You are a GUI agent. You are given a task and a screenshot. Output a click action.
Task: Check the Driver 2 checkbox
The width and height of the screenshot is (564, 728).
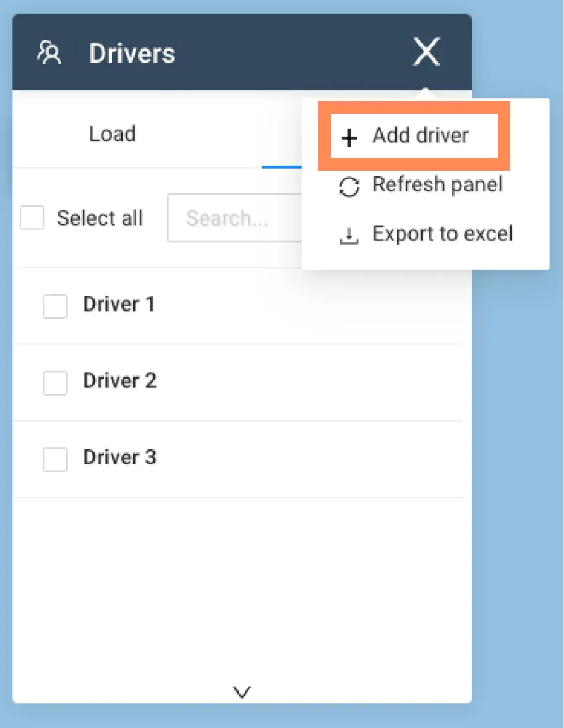[55, 382]
